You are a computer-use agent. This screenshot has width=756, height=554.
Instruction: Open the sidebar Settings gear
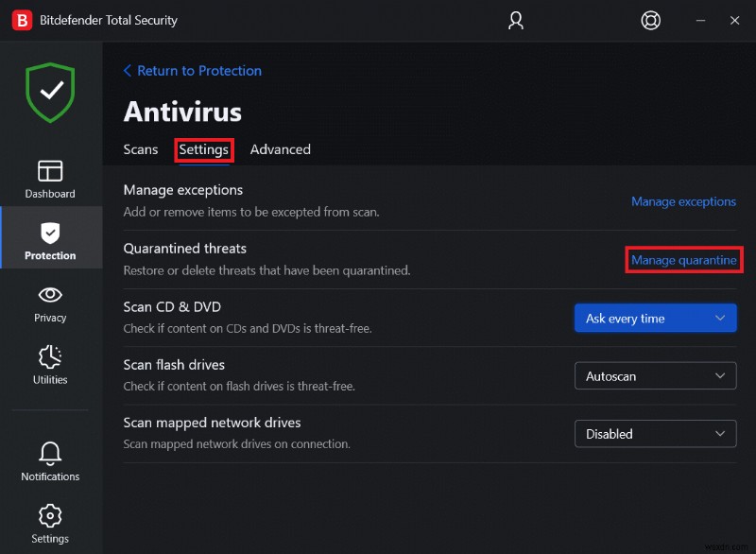tap(50, 523)
